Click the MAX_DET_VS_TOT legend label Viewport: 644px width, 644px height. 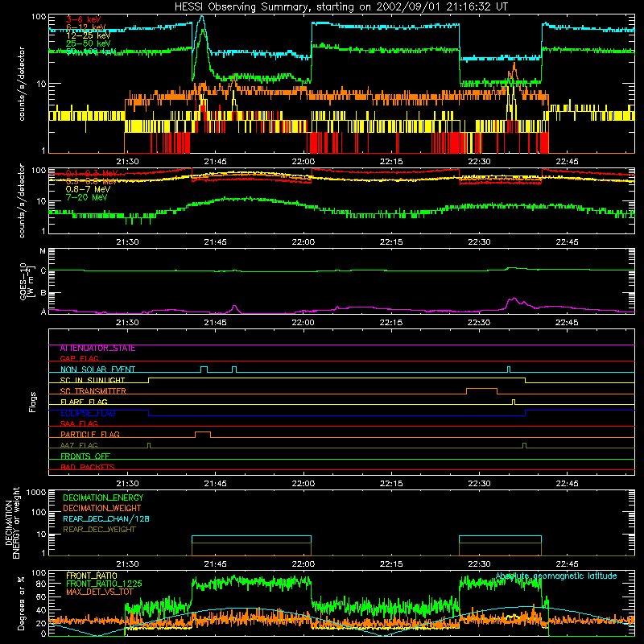point(99,592)
